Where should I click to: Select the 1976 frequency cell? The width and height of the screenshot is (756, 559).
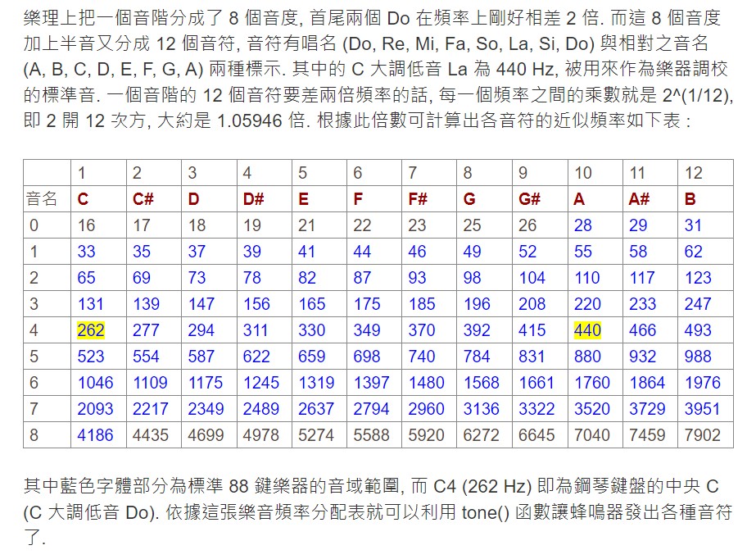point(702,383)
